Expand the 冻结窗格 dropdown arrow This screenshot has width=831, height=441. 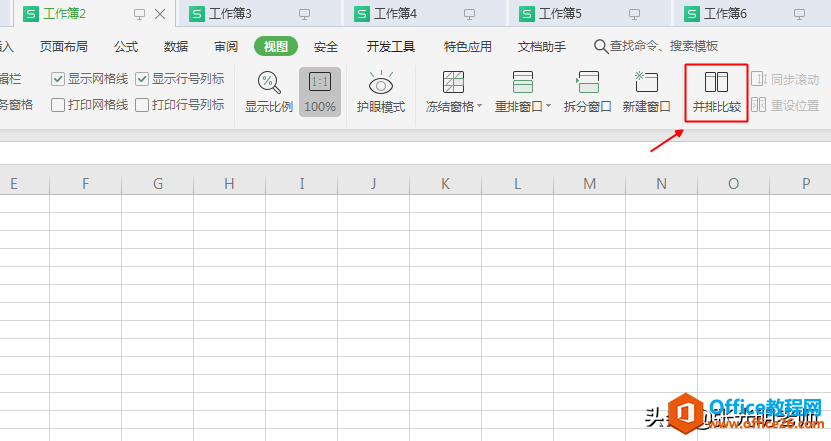tap(480, 106)
